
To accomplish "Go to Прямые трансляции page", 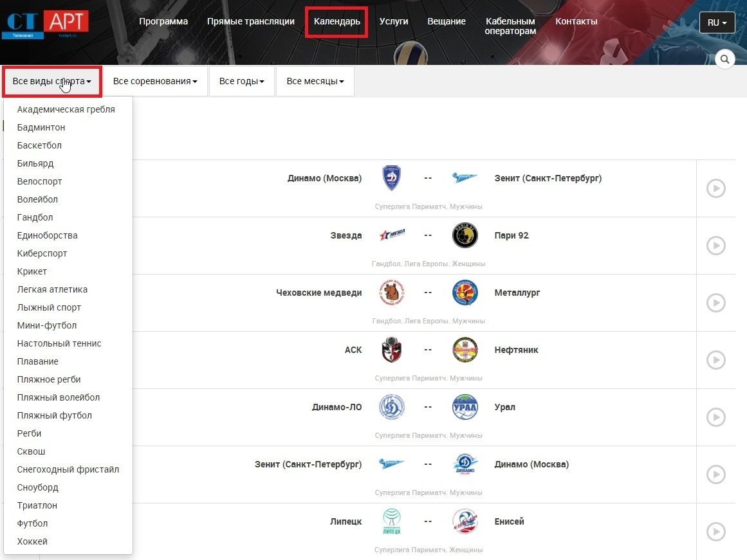I will click(x=250, y=21).
